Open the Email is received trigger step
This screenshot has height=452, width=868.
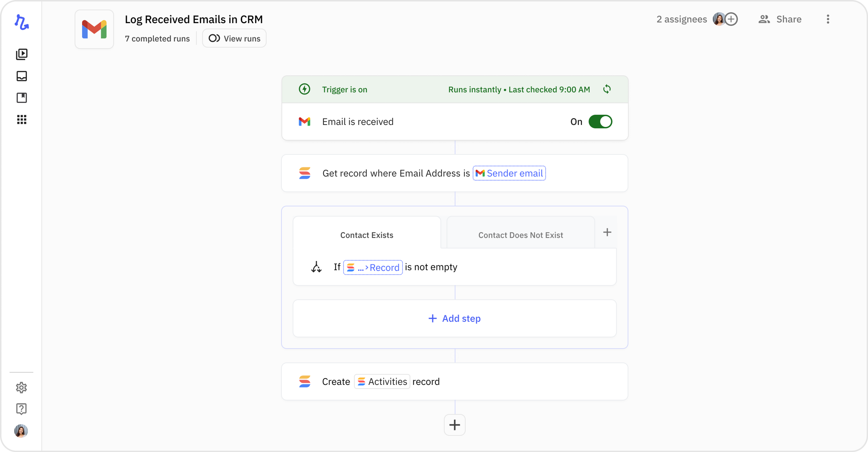pos(455,122)
